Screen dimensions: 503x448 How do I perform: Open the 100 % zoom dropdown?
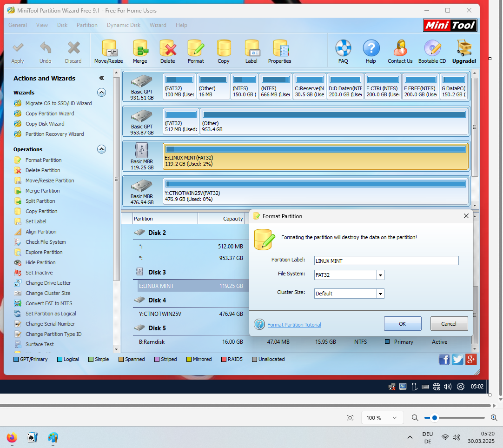[382, 417]
